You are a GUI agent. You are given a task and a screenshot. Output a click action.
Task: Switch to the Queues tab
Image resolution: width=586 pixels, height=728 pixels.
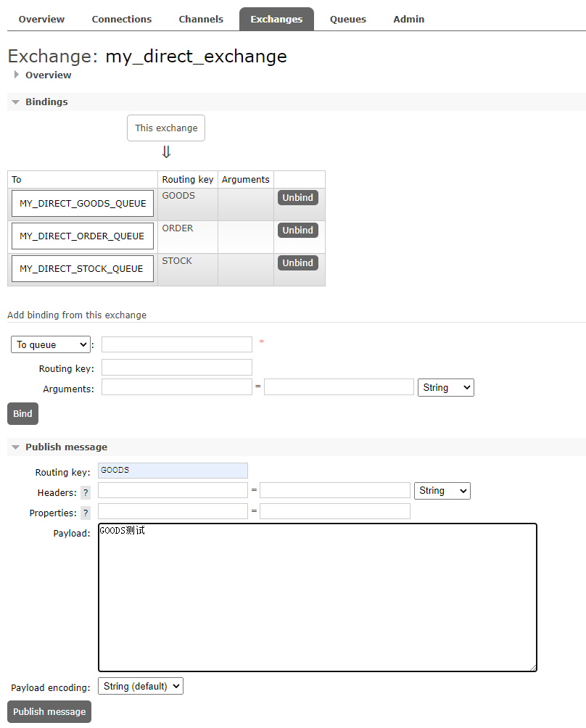(x=348, y=19)
